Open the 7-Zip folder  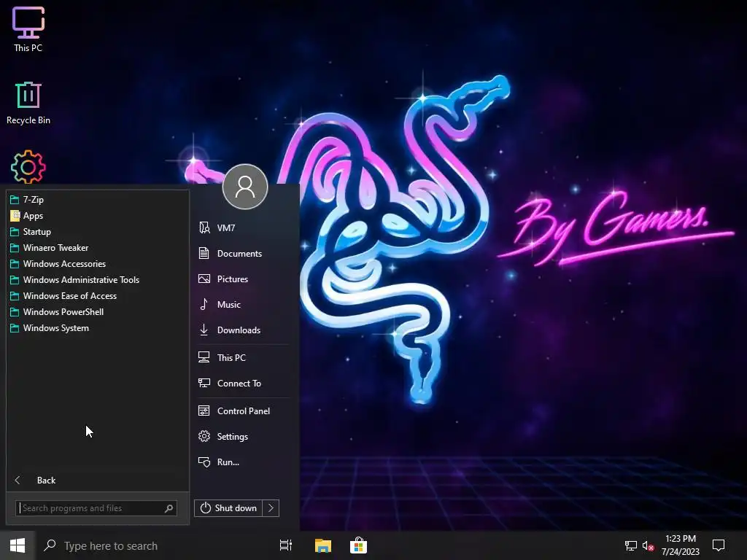point(98,200)
